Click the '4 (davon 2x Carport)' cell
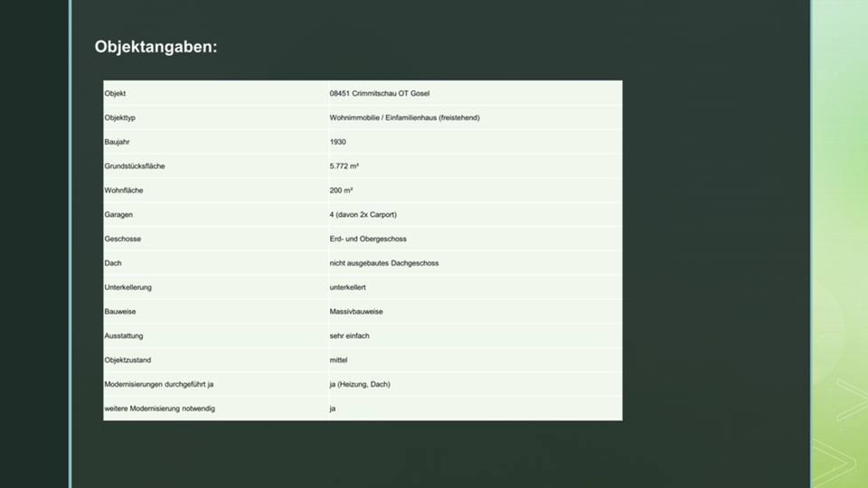The width and height of the screenshot is (868, 488). [x=363, y=215]
